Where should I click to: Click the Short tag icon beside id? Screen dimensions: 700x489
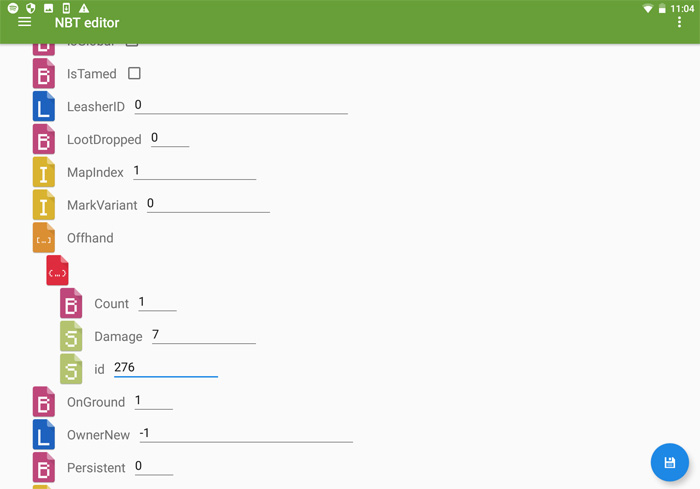coord(71,369)
